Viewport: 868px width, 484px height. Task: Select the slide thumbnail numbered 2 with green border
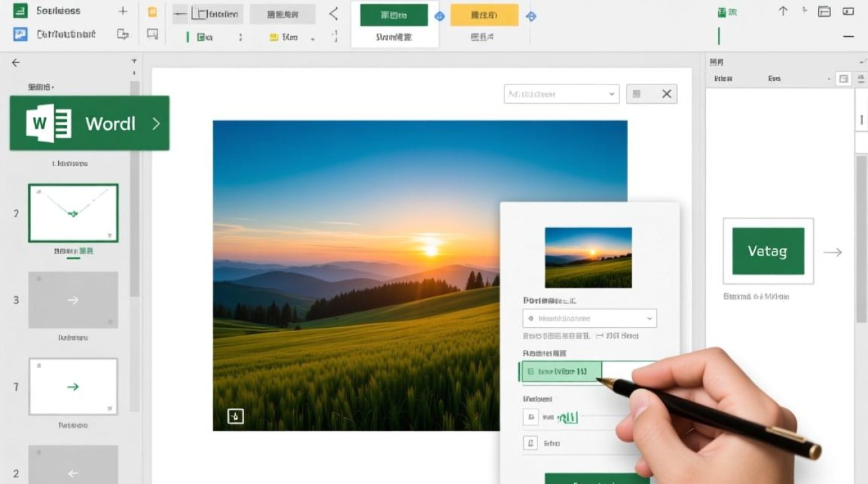point(73,213)
